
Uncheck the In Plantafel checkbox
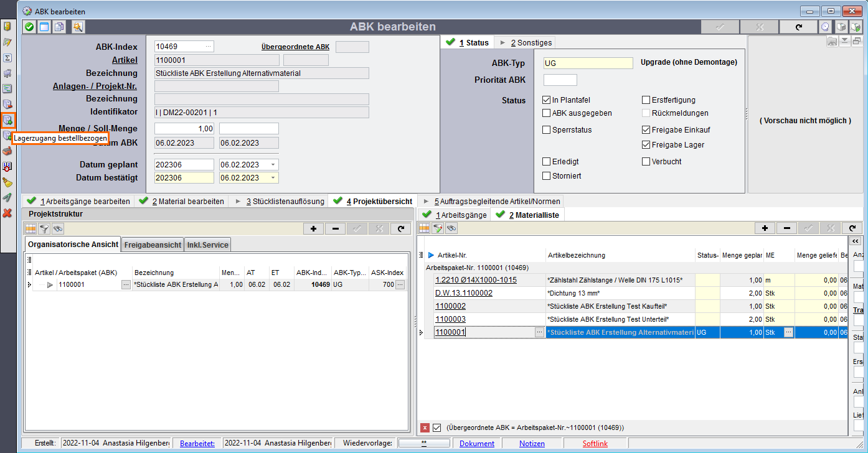click(x=547, y=100)
